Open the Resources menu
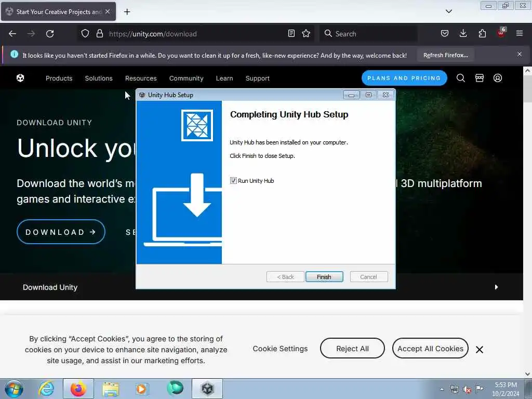The height and width of the screenshot is (399, 532). tap(141, 78)
